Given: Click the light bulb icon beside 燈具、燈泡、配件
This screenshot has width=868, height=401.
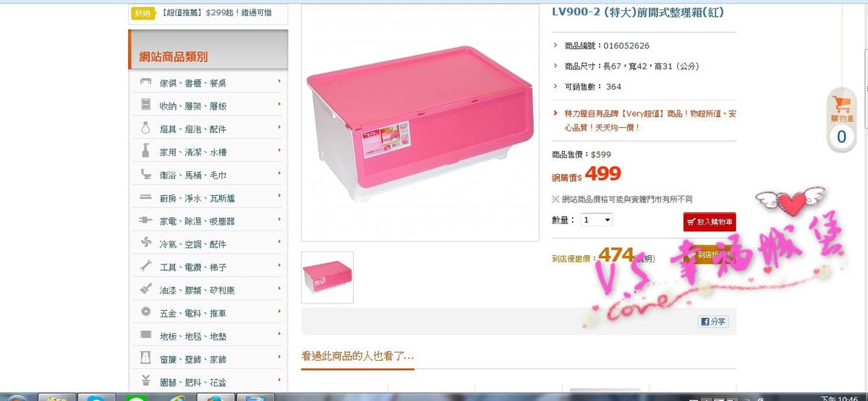Looking at the screenshot, I should (x=145, y=129).
